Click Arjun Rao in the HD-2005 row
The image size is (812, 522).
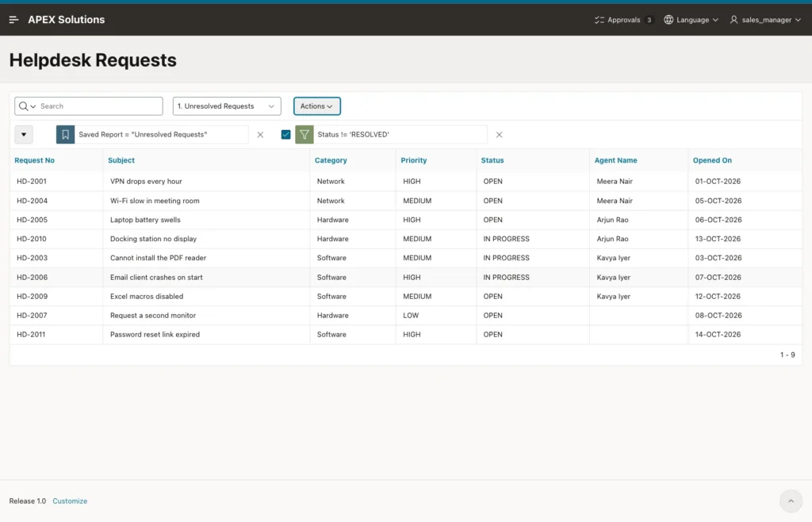(613, 220)
